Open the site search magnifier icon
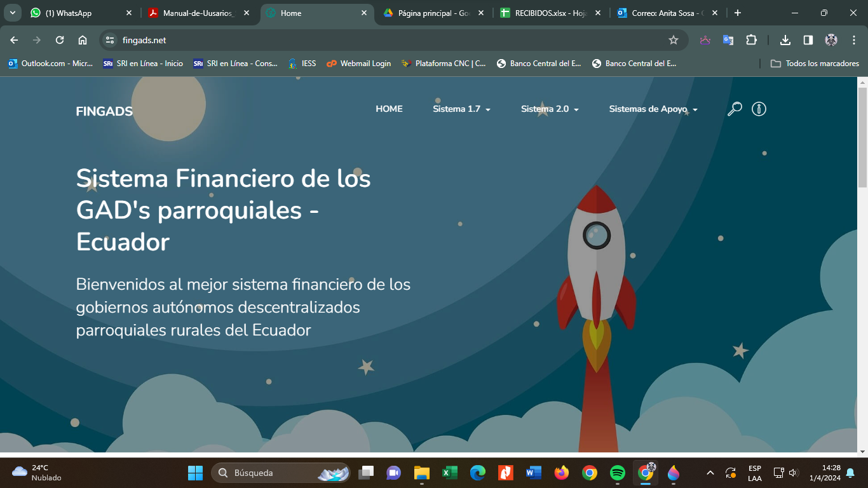 [735, 109]
